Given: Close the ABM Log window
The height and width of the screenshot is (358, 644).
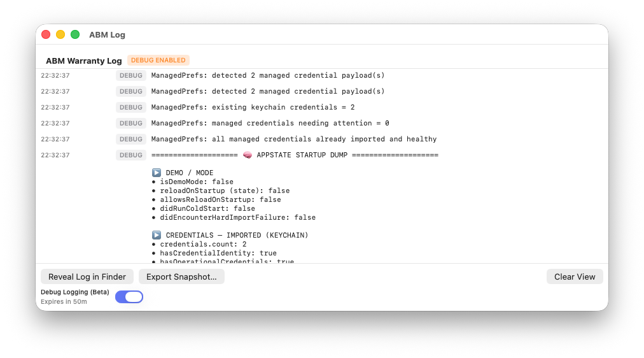Looking at the screenshot, I should click(x=46, y=34).
